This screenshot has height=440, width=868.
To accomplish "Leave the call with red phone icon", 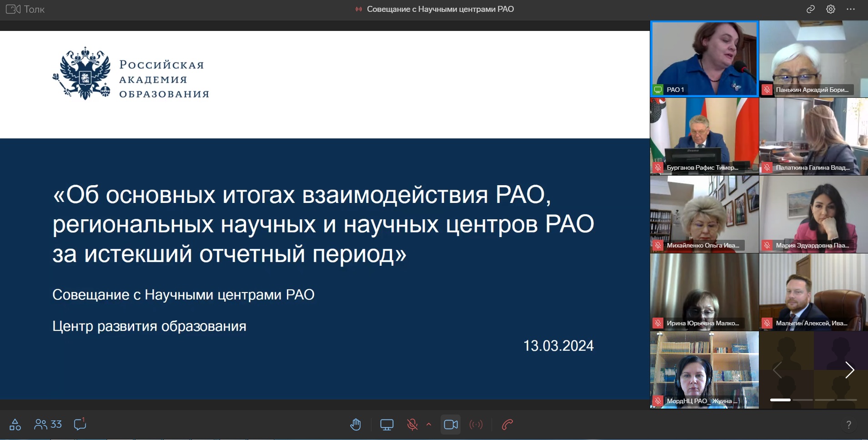I will pos(507,425).
